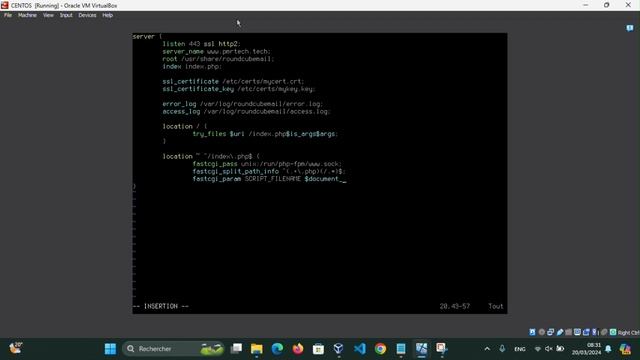
Task: Open the Help menu
Action: (x=107, y=15)
